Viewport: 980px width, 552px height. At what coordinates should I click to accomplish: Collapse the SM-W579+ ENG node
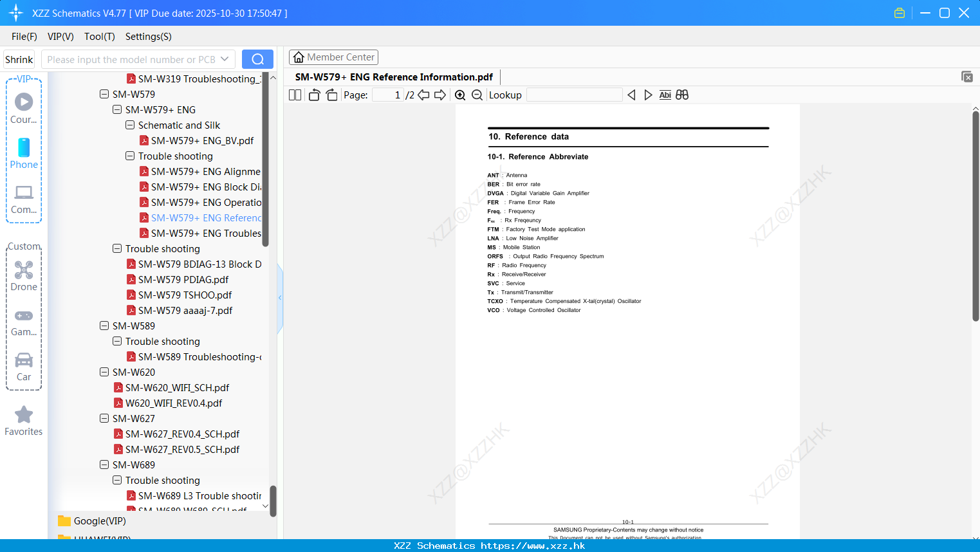click(x=117, y=109)
